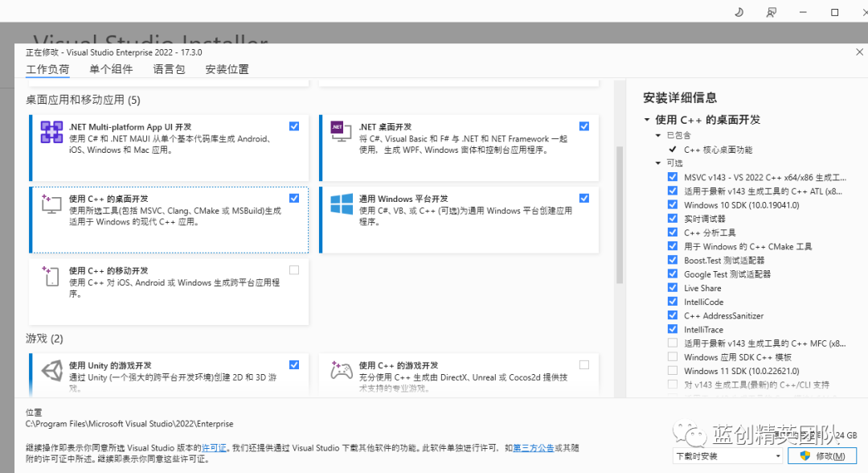Screen dimensions: 868x473
Task: Uncheck .NET 桌面开发 workload checkbox
Action: coord(584,126)
